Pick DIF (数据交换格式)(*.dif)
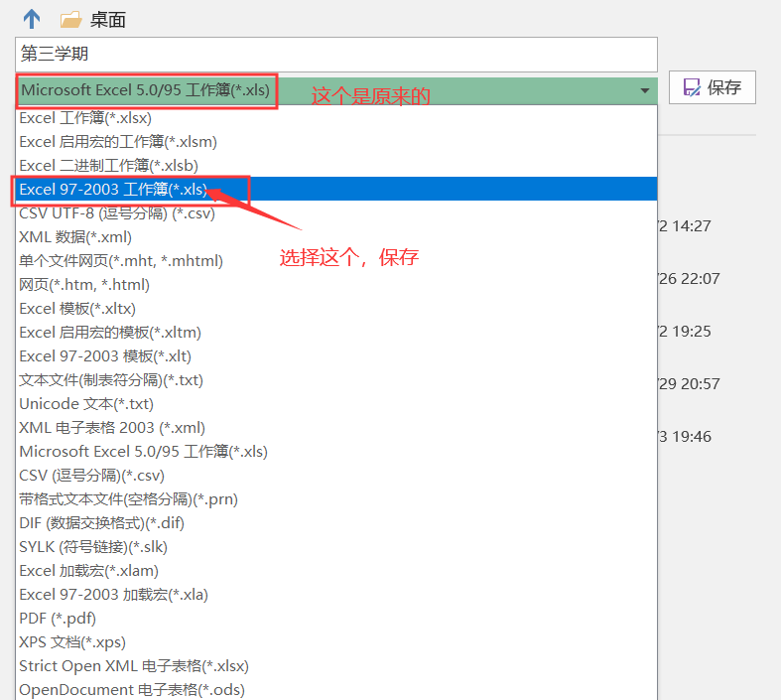The image size is (781, 700). [x=336, y=523]
